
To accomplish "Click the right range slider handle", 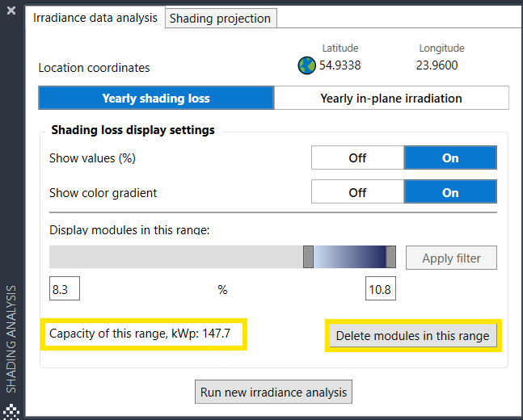I will tap(390, 258).
